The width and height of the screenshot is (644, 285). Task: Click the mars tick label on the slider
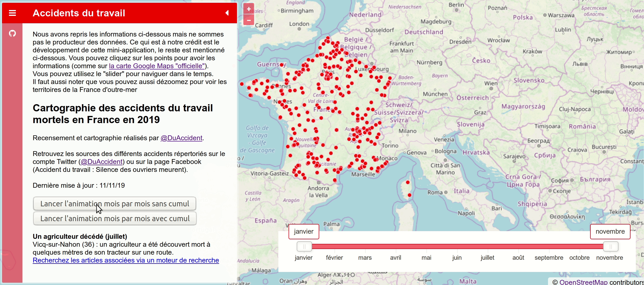click(x=365, y=258)
